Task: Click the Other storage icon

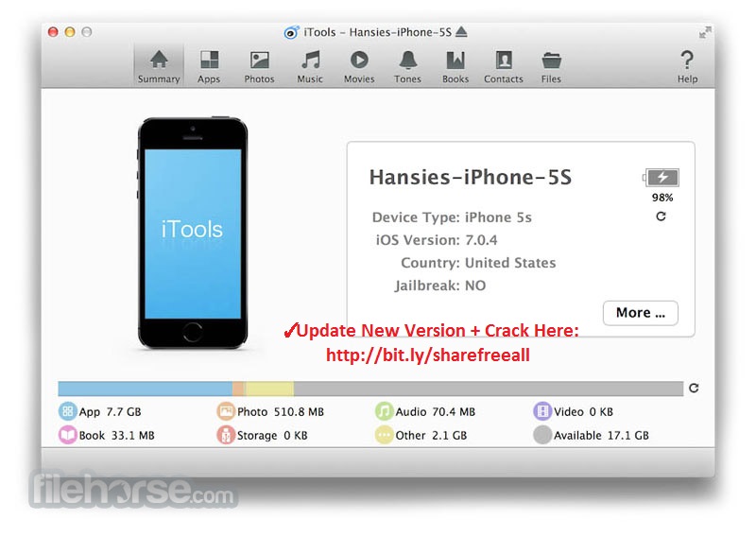Action: click(385, 435)
